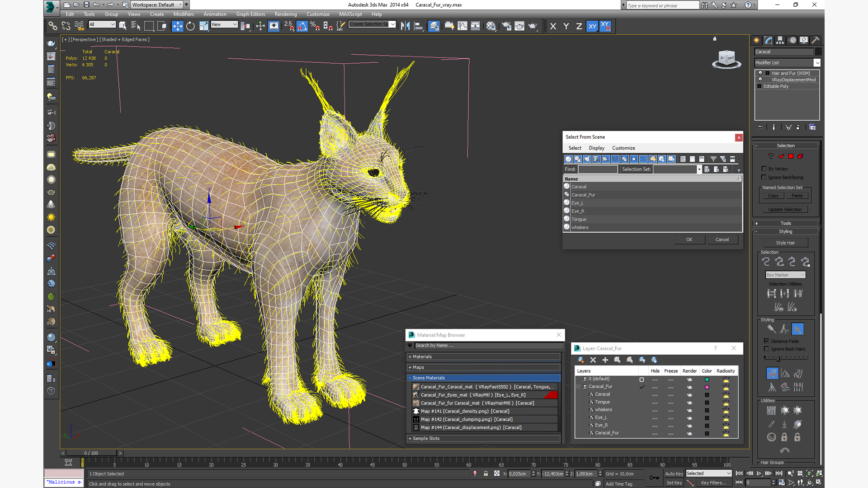The width and height of the screenshot is (868, 488).
Task: Switch to Hierarchy command panel tab
Action: click(780, 40)
